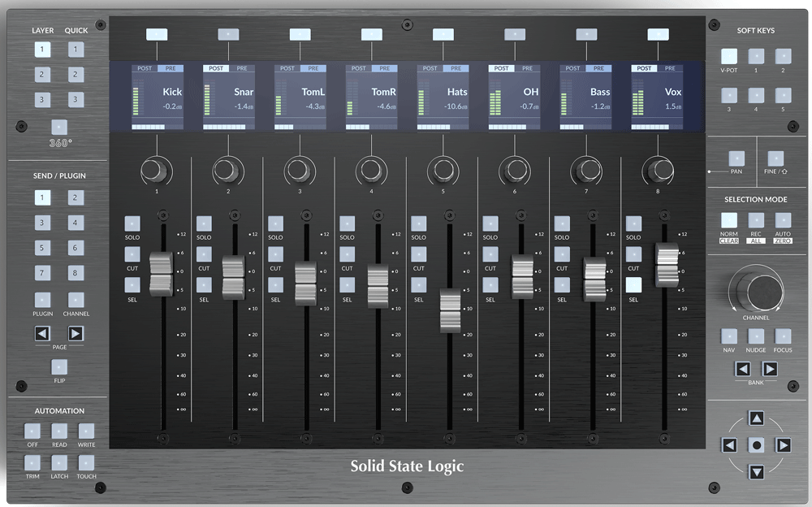Deselect the Vox channel SEL button
The height and width of the screenshot is (507, 812).
pyautogui.click(x=633, y=284)
